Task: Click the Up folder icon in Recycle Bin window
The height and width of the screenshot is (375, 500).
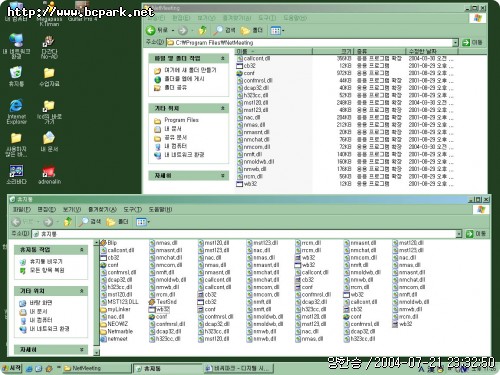Action: click(68, 222)
